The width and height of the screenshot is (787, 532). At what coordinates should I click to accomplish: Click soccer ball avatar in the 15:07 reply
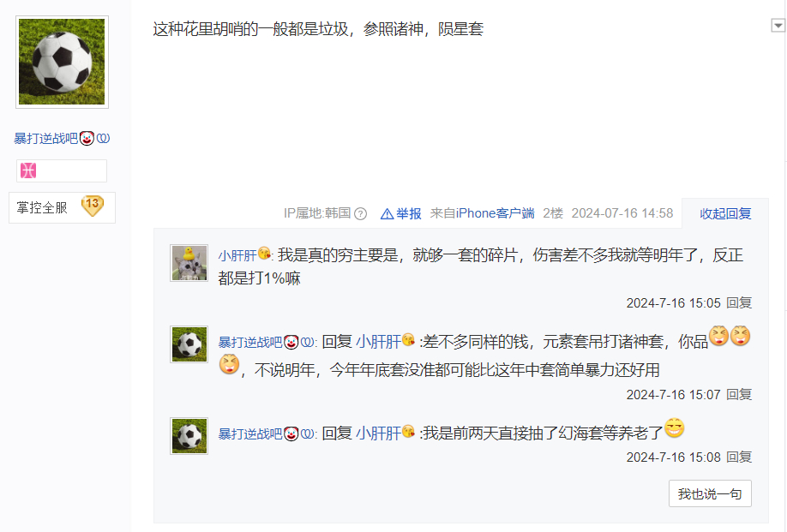point(189,344)
